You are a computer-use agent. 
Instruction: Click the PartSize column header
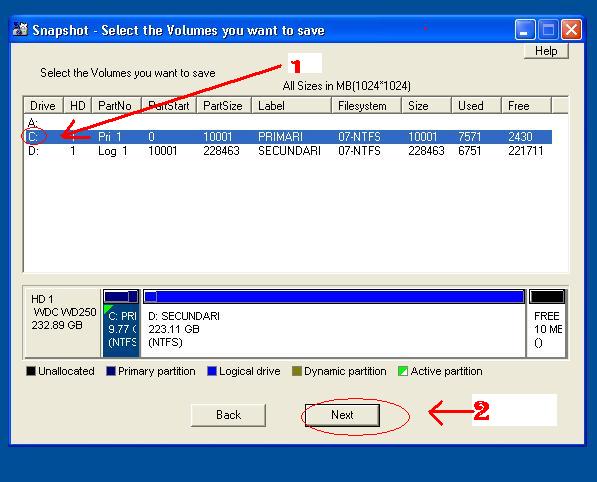point(223,105)
